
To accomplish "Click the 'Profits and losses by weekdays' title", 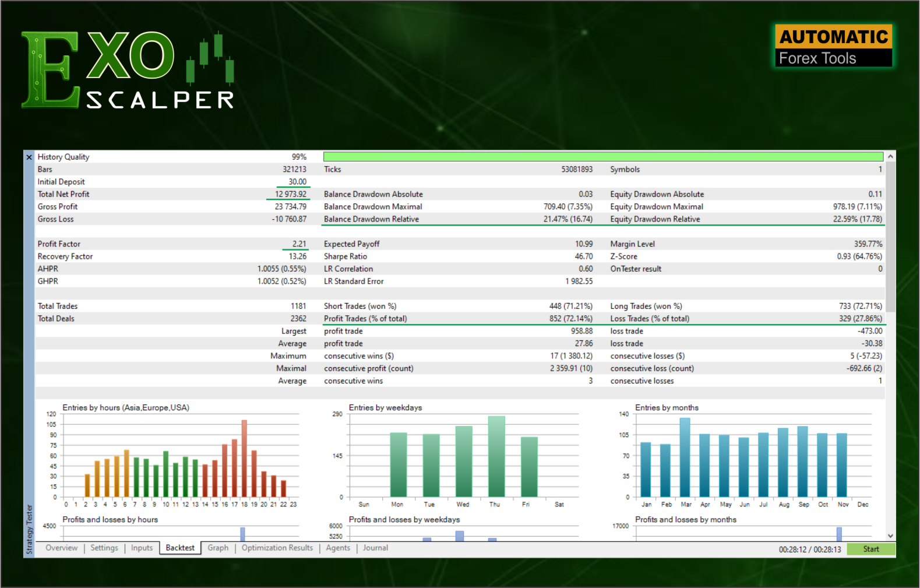I will [404, 520].
